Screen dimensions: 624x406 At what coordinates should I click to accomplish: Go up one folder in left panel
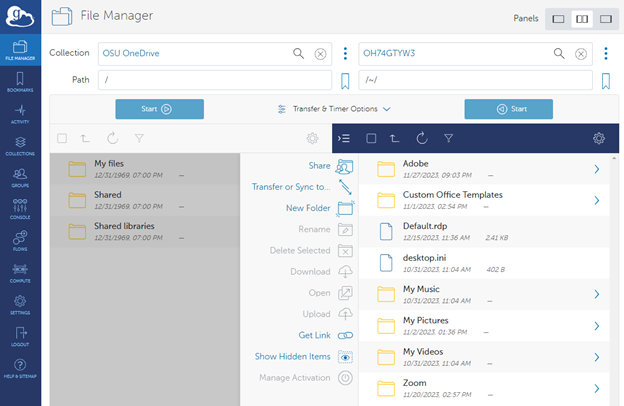pyautogui.click(x=85, y=139)
